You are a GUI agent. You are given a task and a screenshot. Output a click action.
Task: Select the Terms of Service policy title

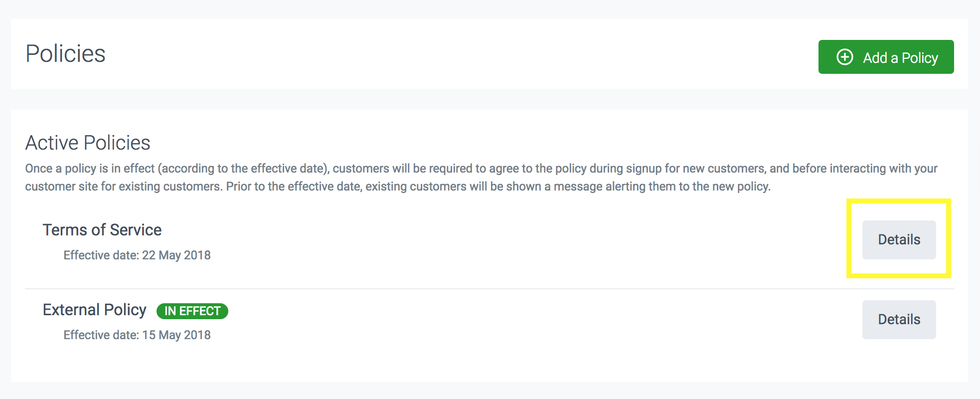(x=102, y=230)
